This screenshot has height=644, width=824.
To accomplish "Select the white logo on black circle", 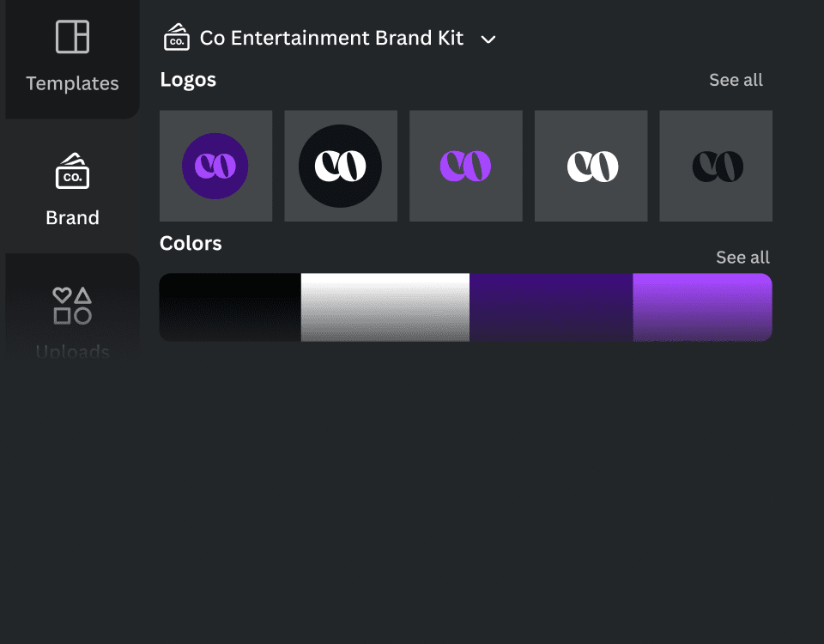I will [341, 166].
